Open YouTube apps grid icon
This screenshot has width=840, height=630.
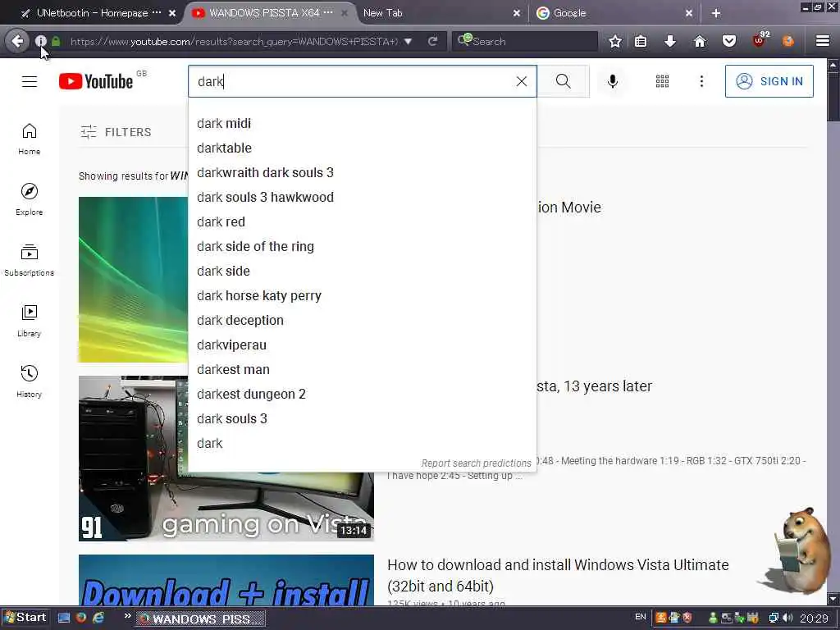[x=662, y=81]
